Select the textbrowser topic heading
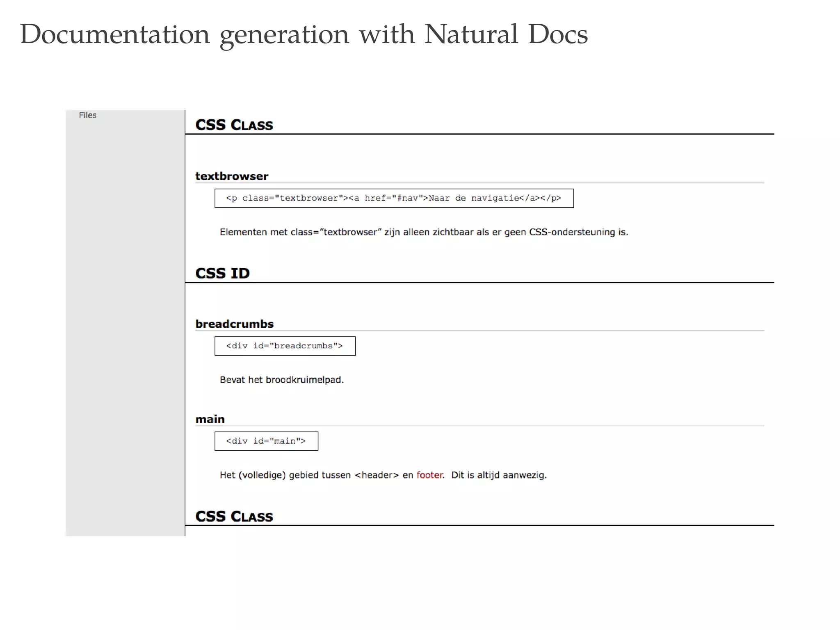This screenshot has width=840, height=630. coord(231,176)
